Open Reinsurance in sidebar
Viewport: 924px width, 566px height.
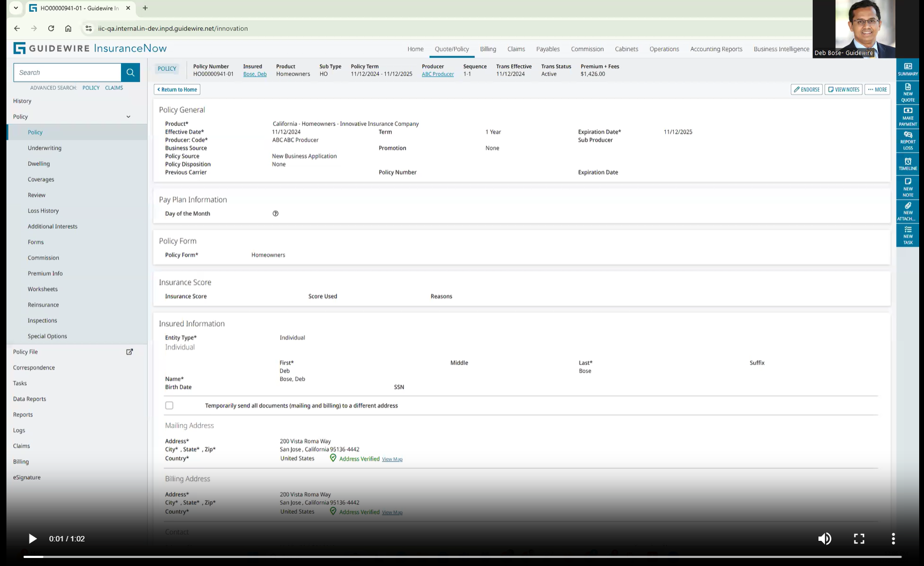(43, 305)
